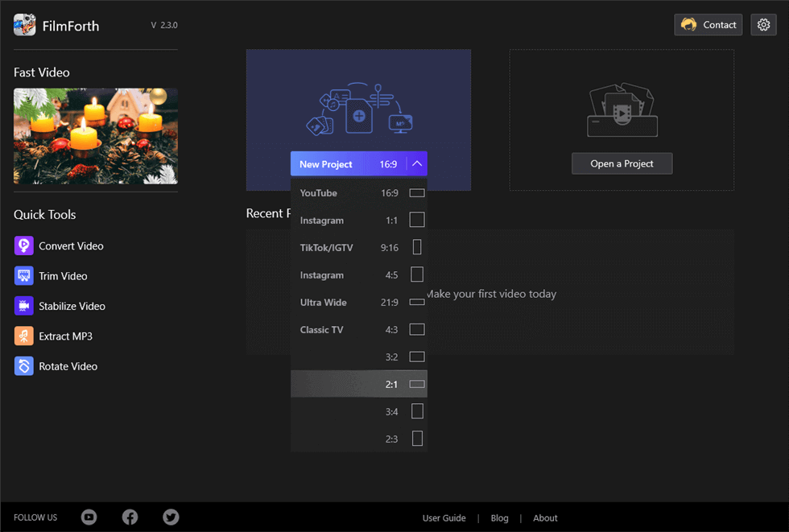
Task: Click the 3:4 aspect shape icon
Action: [x=417, y=411]
